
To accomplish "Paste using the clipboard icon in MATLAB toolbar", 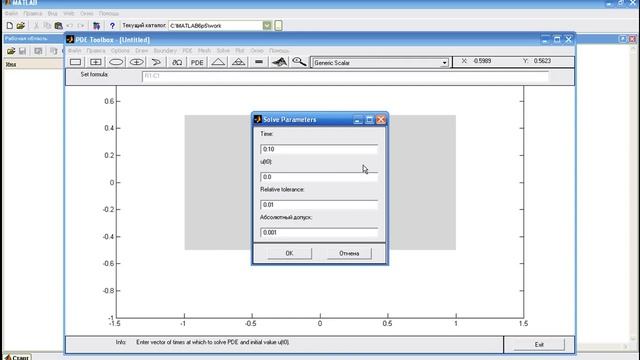I will click(58, 26).
